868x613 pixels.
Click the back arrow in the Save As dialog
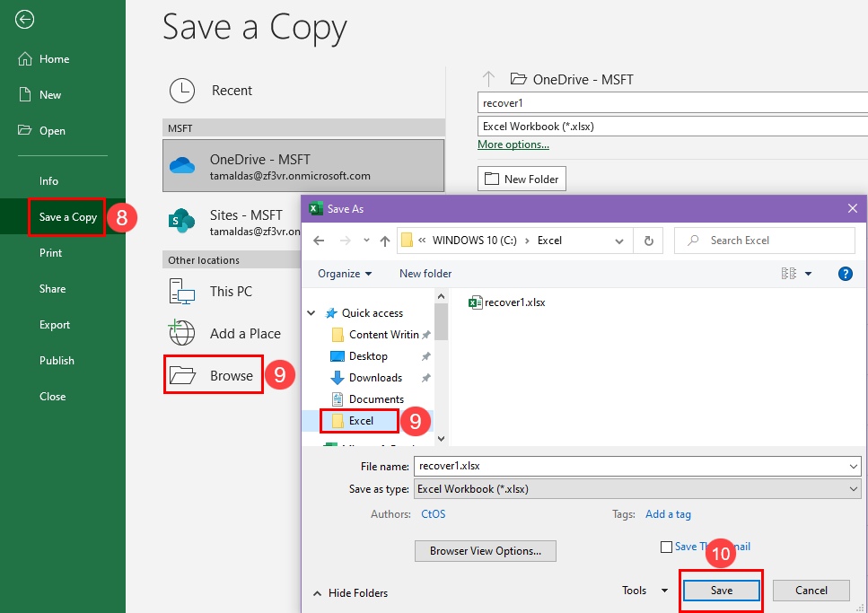319,241
